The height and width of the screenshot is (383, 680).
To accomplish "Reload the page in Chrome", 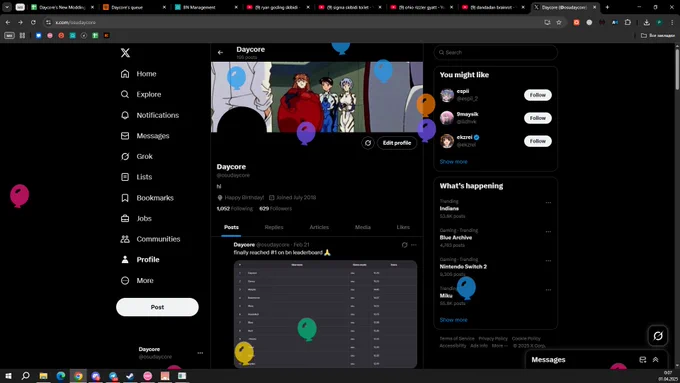I will [x=33, y=22].
